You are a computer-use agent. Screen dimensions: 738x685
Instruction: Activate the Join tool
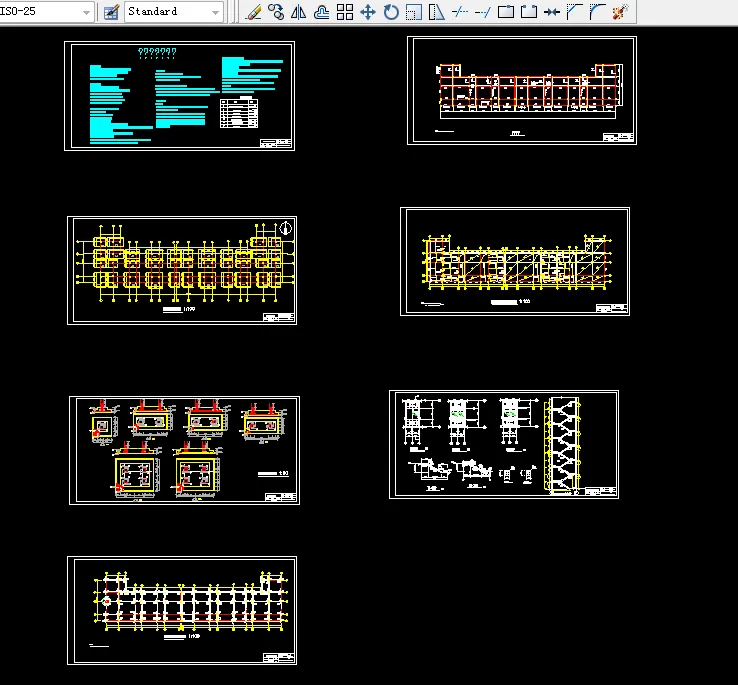[x=552, y=12]
